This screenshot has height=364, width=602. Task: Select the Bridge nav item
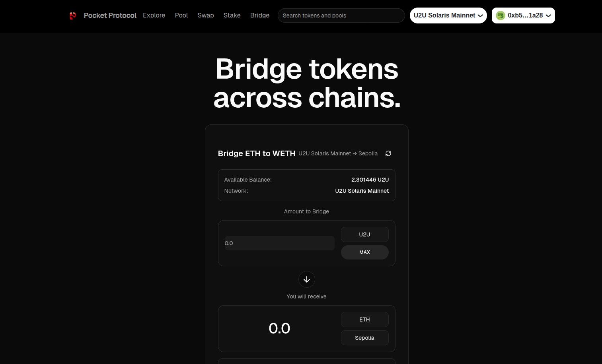pos(260,15)
